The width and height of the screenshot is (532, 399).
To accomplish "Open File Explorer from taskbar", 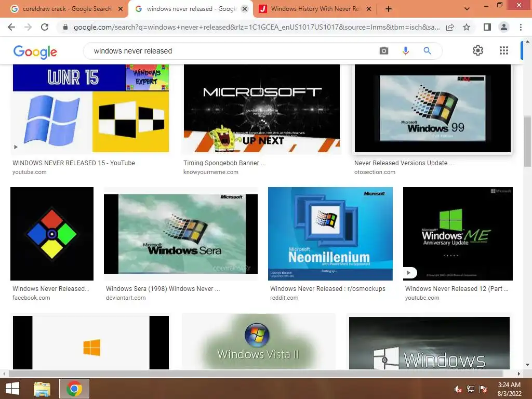I will pos(42,389).
